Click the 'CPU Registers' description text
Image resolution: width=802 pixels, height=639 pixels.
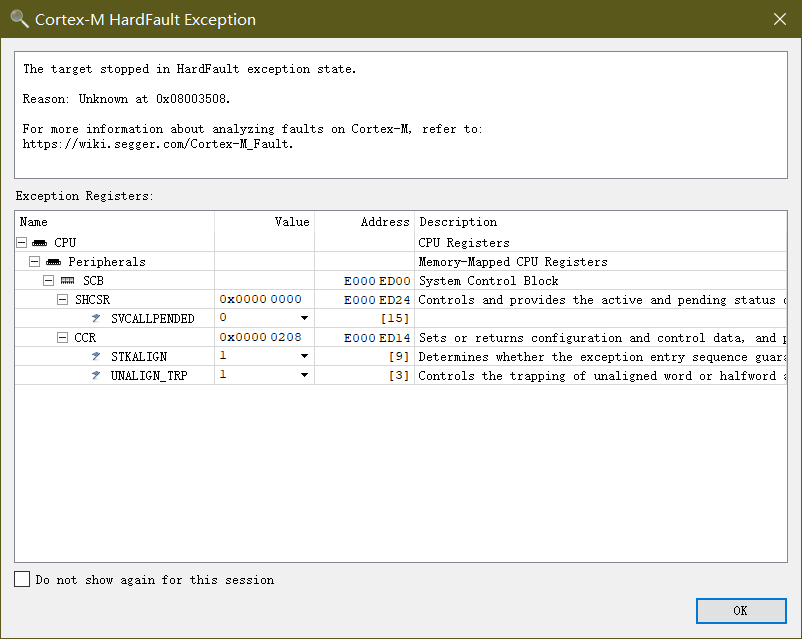[464, 243]
